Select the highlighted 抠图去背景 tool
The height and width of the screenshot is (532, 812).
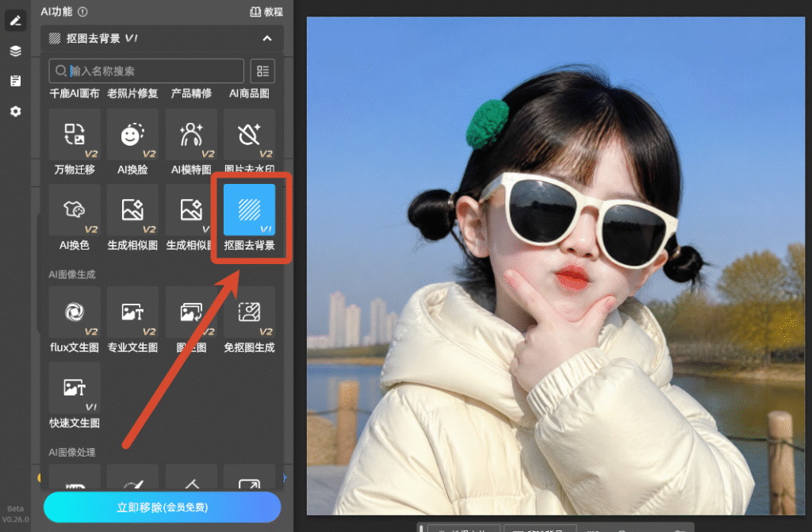(x=249, y=210)
